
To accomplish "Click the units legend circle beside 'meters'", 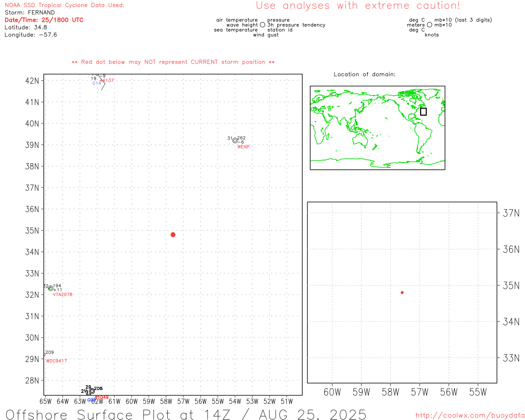I will pos(429,25).
